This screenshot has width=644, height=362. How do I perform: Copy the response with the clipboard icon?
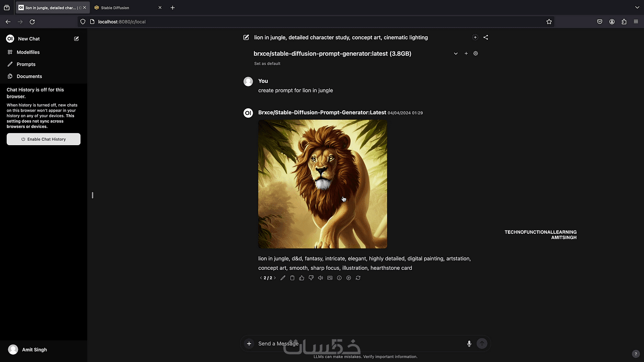(x=292, y=278)
